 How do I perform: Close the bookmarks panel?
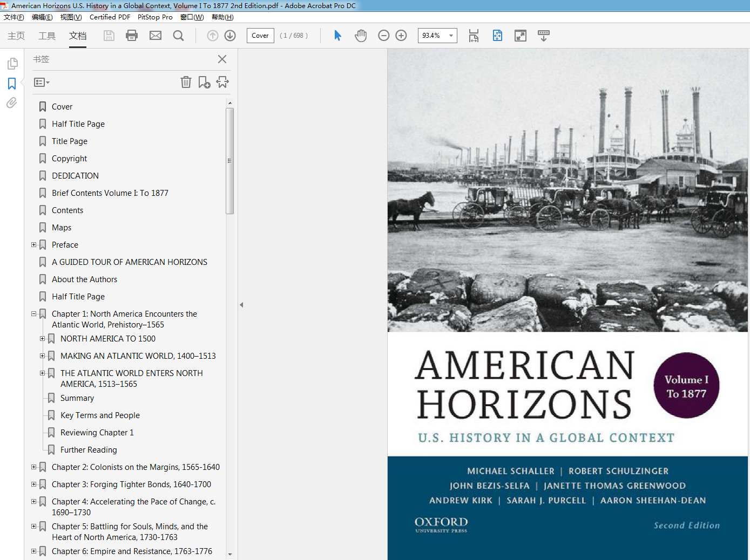tap(222, 59)
